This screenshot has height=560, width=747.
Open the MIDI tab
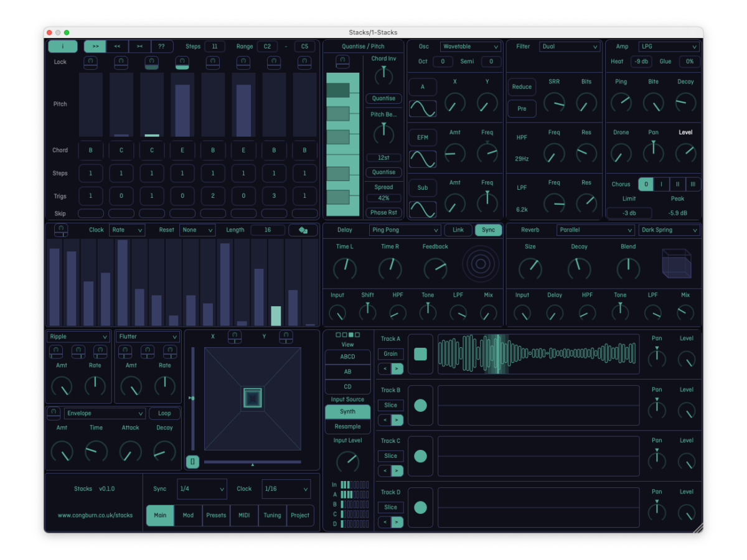(x=244, y=515)
